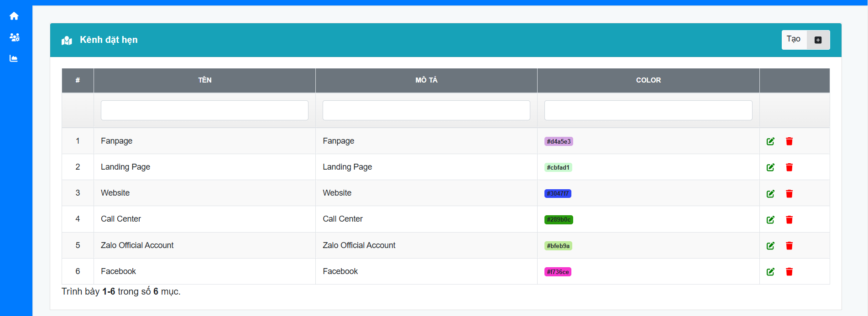The image size is (868, 316).
Task: Delete the Facebook channel row
Action: (x=789, y=272)
